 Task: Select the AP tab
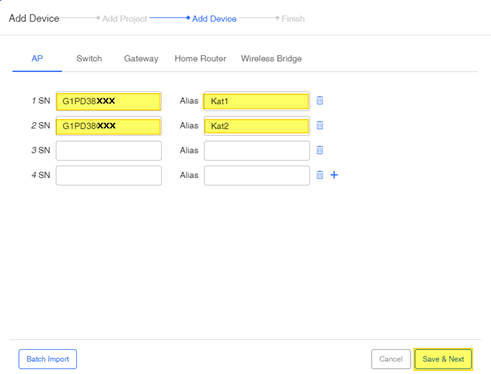coord(37,59)
